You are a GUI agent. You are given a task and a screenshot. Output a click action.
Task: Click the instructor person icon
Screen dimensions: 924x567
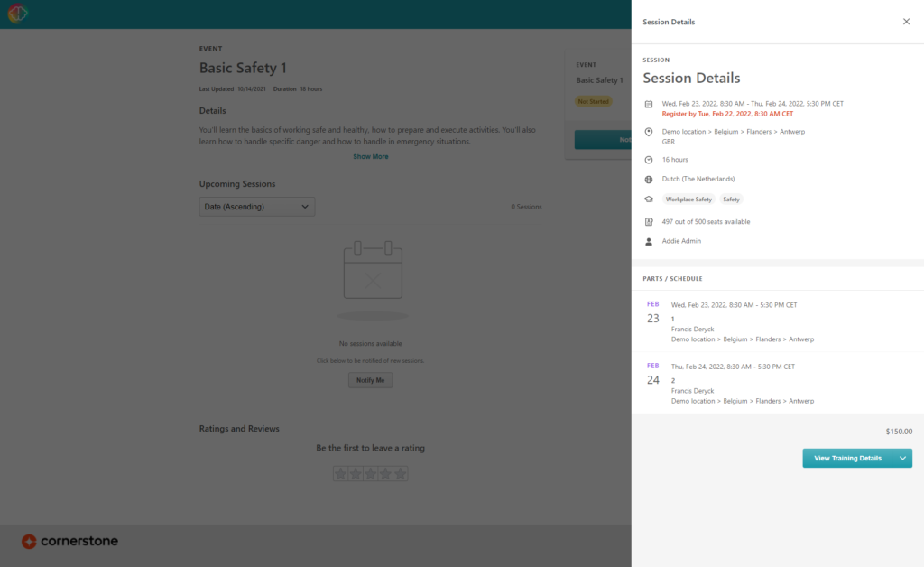coord(649,241)
